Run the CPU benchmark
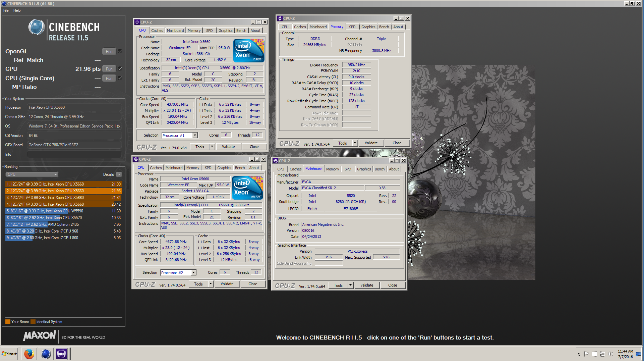The width and height of the screenshot is (644, 361). click(x=109, y=69)
